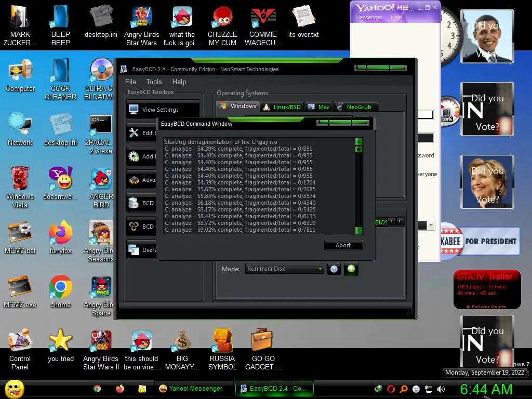Click the GTA:IV Trailer countdown gadget
The image size is (532, 399).
pyautogui.click(x=487, y=289)
